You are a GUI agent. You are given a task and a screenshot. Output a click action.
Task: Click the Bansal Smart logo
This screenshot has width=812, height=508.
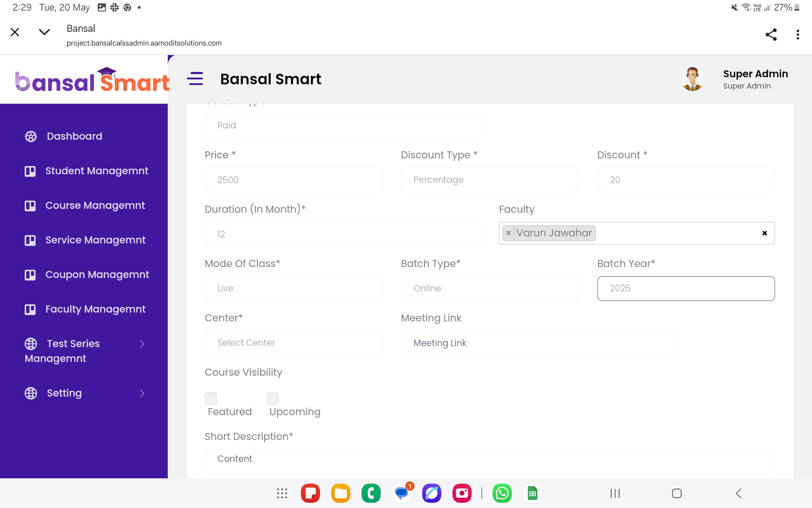92,80
